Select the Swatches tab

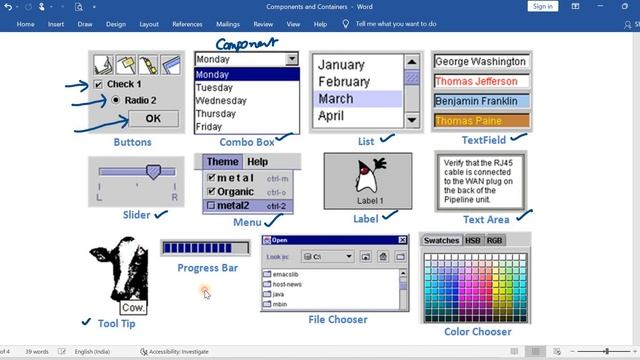tap(441, 240)
